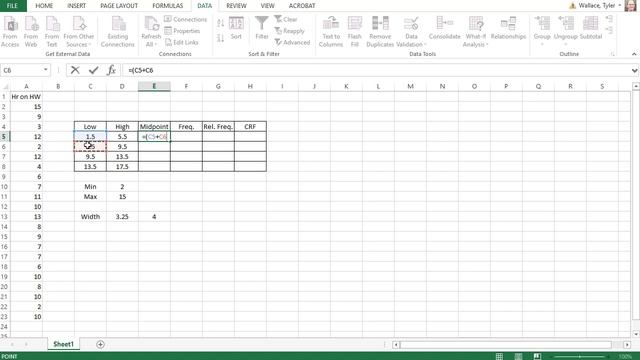
Task: Click the cell containing 5.5 in High
Action: click(x=122, y=136)
